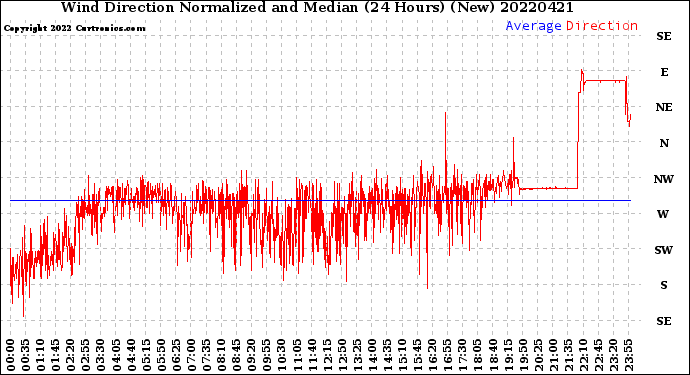Click the 'Average' legend label
Viewport: 690px width, 375px height.
(x=533, y=26)
